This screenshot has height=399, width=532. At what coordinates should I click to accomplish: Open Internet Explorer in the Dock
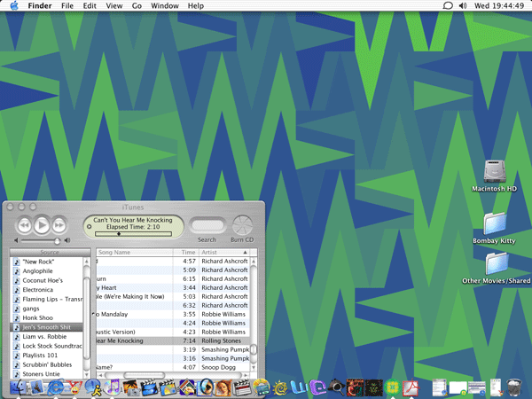coord(56,387)
